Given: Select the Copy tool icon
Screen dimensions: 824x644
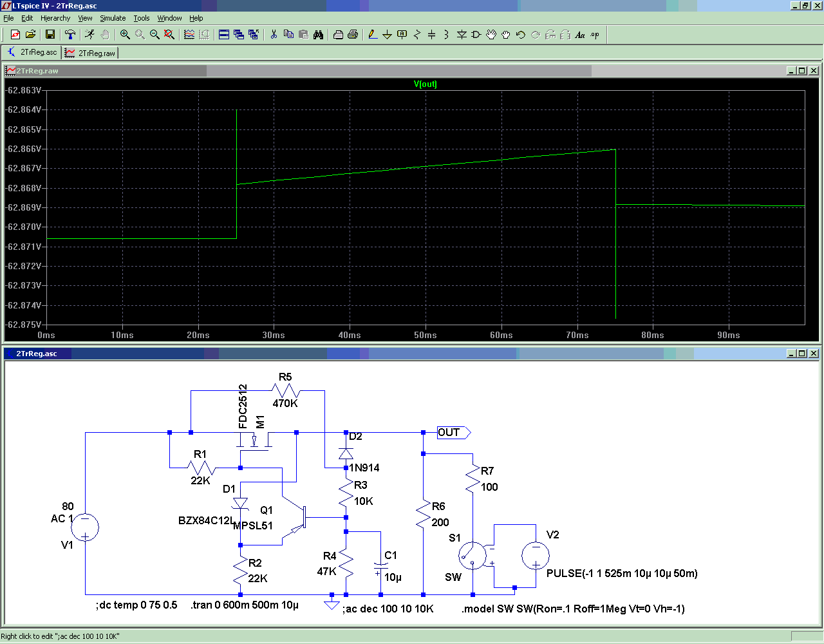Looking at the screenshot, I should point(288,35).
